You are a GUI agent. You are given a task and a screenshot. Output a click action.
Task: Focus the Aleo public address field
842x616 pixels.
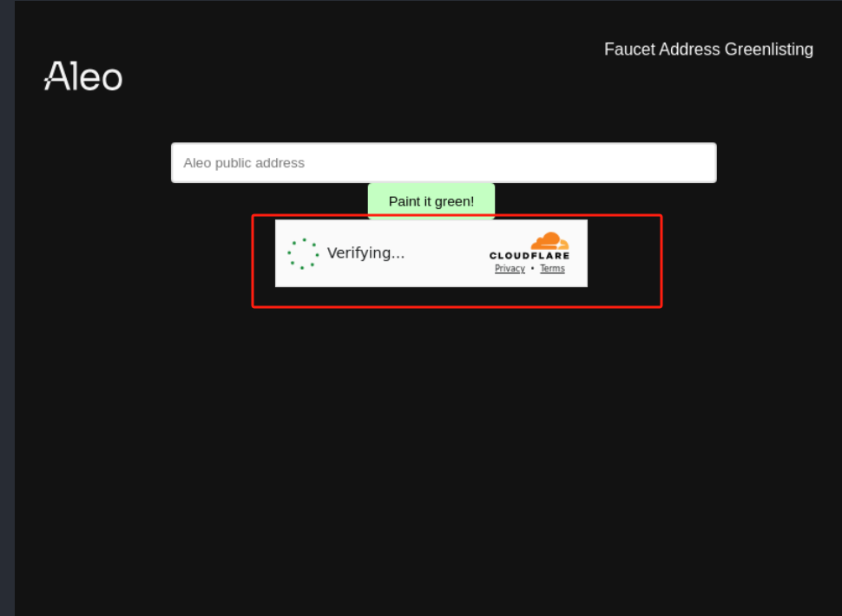tap(444, 163)
